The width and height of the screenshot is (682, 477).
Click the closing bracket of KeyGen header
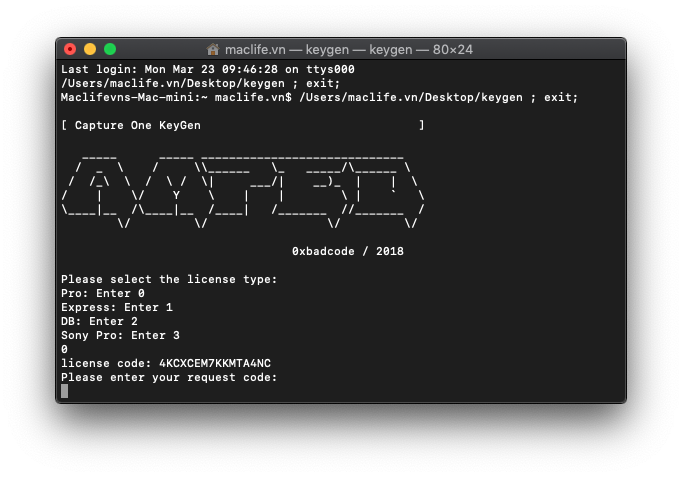pos(421,125)
